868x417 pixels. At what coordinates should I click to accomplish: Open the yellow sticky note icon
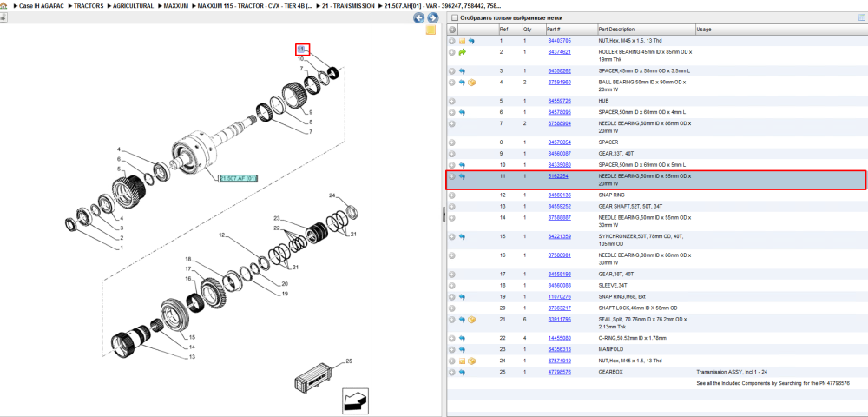pyautogui.click(x=431, y=30)
